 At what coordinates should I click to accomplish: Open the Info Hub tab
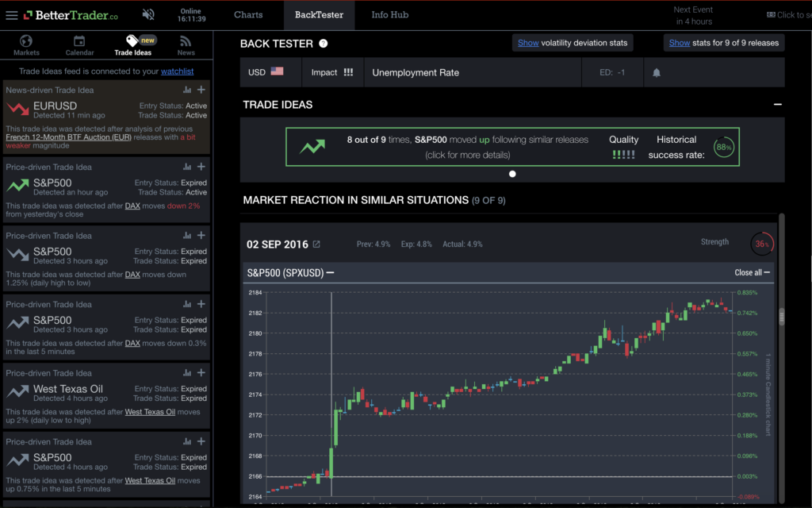(389, 14)
